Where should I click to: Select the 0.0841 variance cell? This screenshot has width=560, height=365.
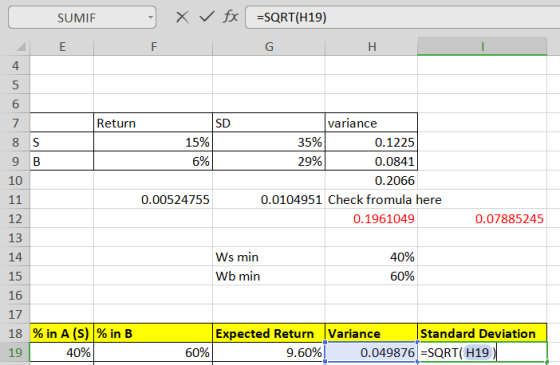tap(371, 161)
